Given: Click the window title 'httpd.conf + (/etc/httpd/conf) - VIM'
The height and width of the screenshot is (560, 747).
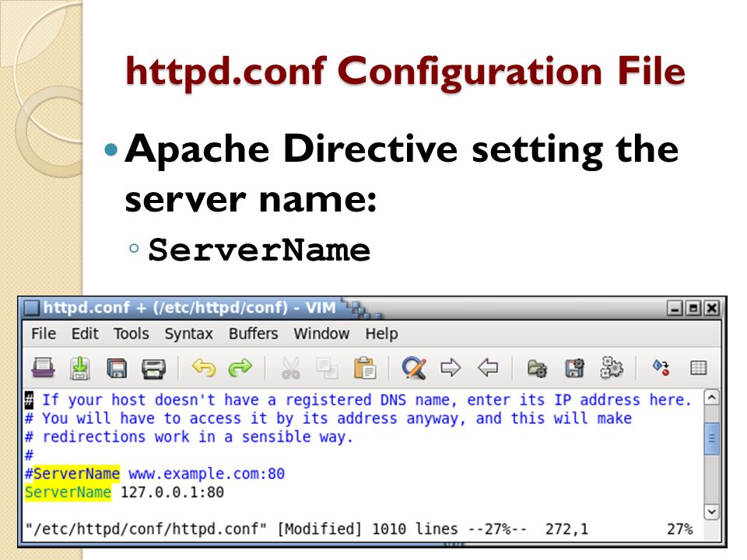Looking at the screenshot, I should [x=190, y=308].
